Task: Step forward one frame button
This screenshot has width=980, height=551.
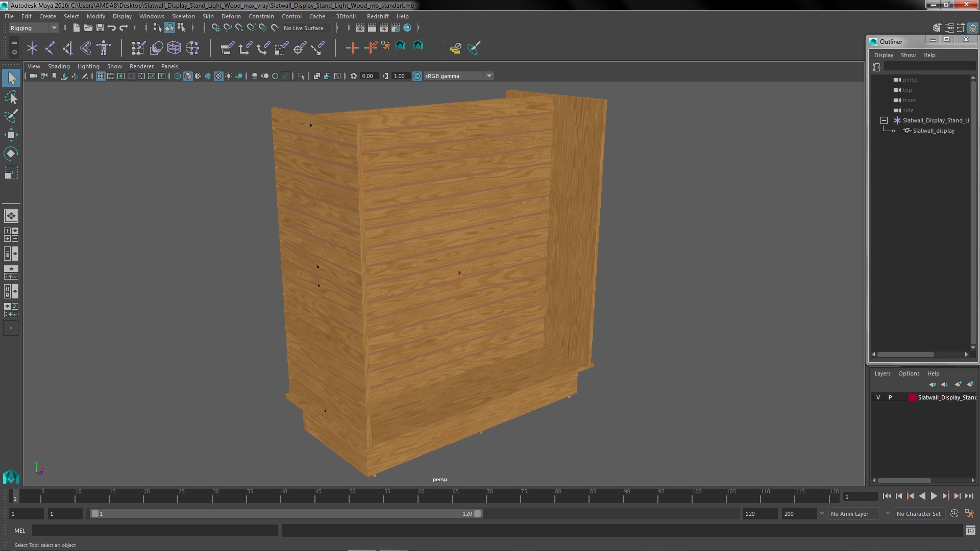Action: [x=957, y=496]
